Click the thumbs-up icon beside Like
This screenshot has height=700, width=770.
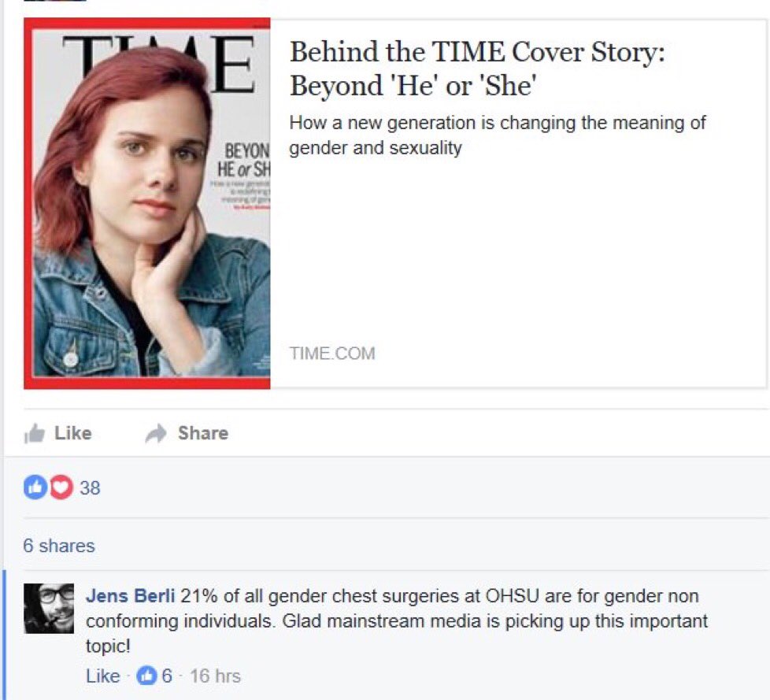click(x=35, y=433)
